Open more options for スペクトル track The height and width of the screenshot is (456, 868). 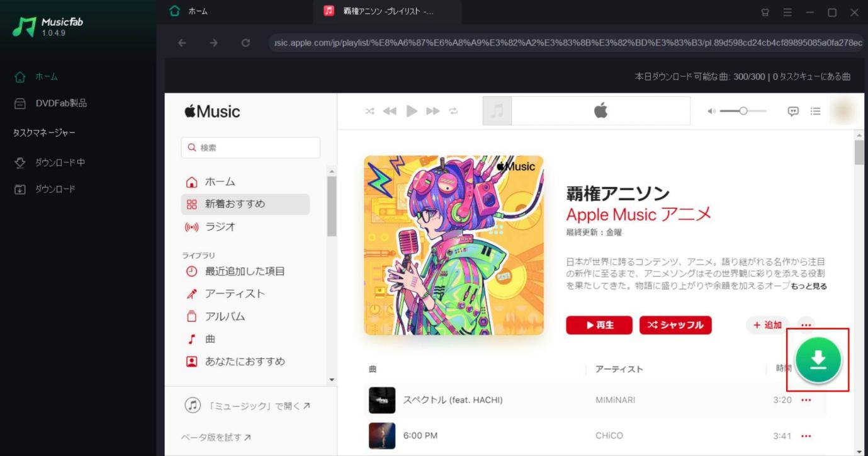pyautogui.click(x=806, y=400)
